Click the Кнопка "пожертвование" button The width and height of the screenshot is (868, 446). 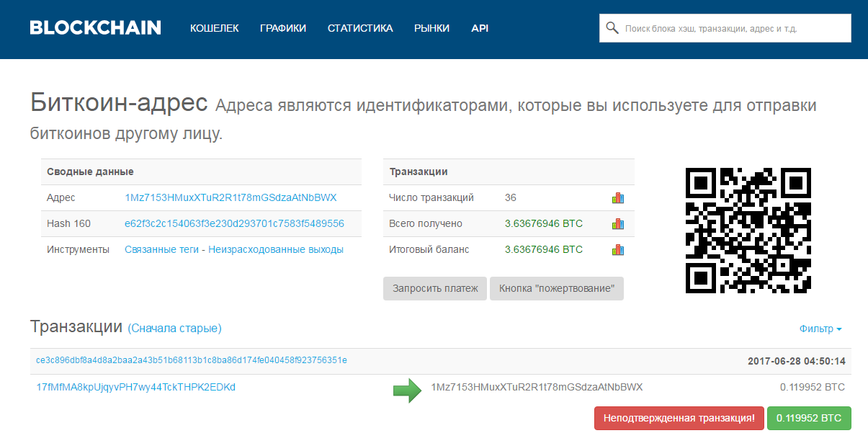point(557,288)
